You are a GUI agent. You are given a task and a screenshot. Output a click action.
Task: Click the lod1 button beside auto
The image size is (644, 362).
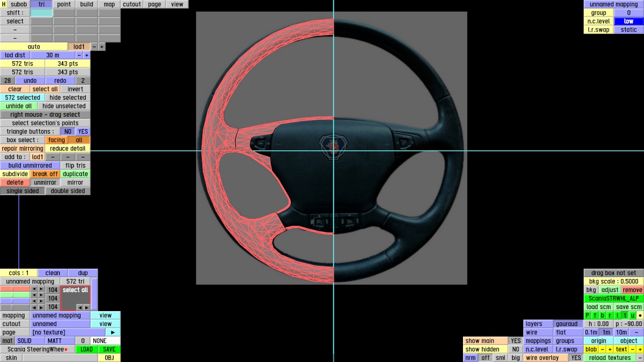point(79,47)
